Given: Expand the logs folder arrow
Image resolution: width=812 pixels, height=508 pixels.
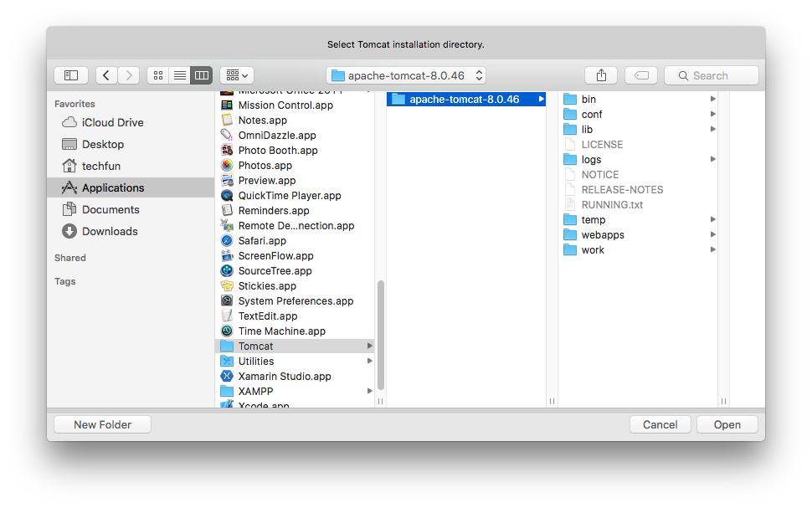Looking at the screenshot, I should click(x=713, y=159).
